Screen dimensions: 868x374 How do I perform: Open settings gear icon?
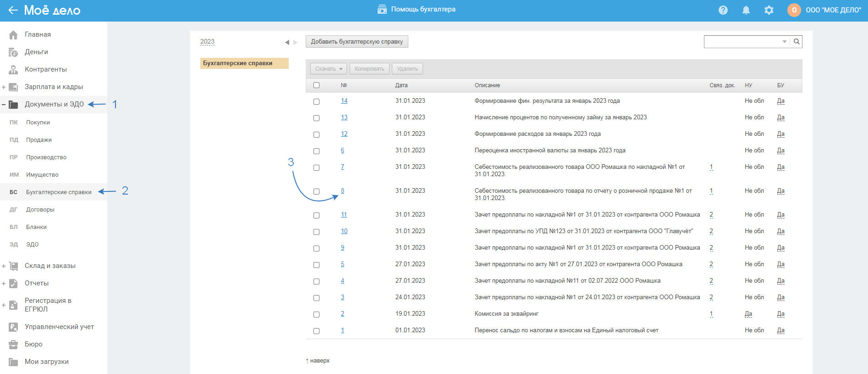click(769, 10)
